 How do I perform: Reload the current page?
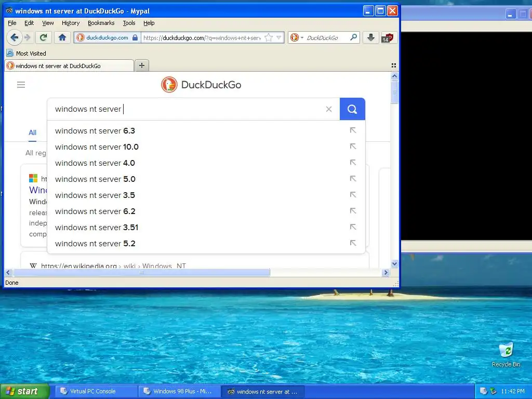[43, 37]
